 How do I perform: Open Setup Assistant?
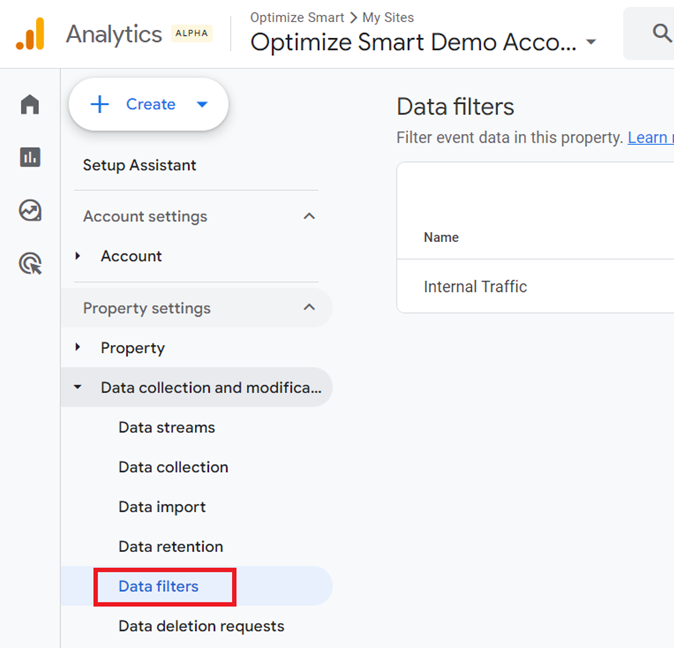pyautogui.click(x=140, y=165)
